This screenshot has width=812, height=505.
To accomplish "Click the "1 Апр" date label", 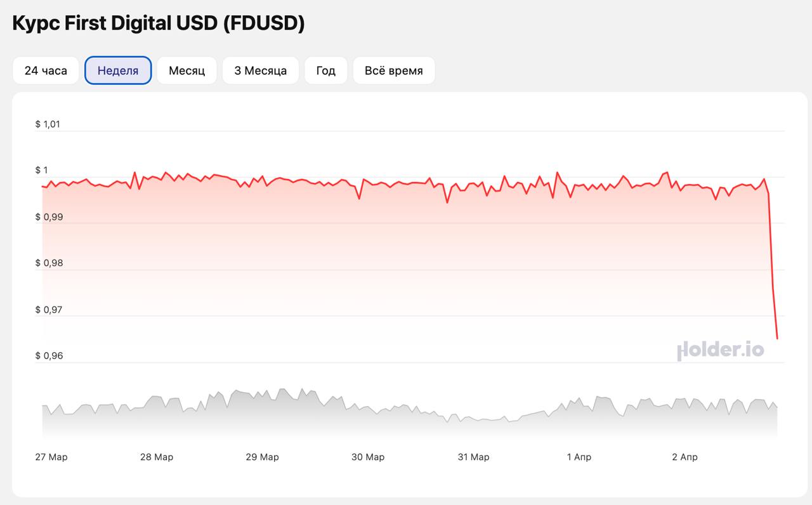I will point(579,457).
